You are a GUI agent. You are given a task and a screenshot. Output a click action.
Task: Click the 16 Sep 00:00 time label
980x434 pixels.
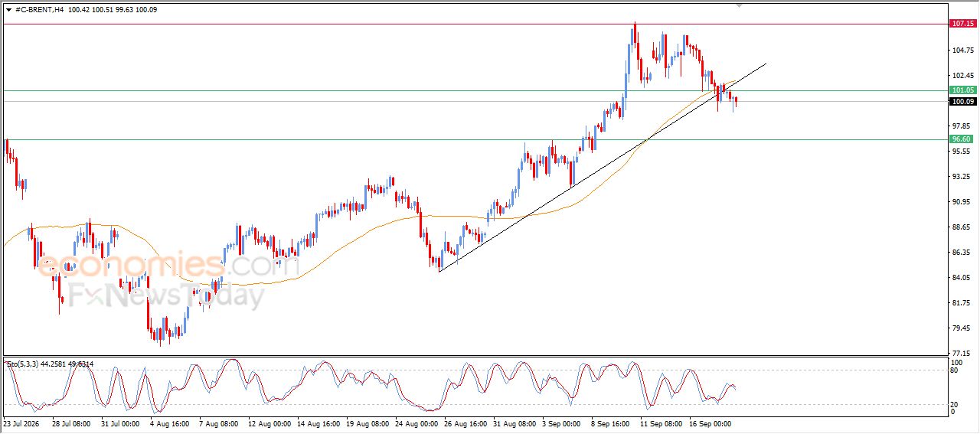[x=711, y=423]
